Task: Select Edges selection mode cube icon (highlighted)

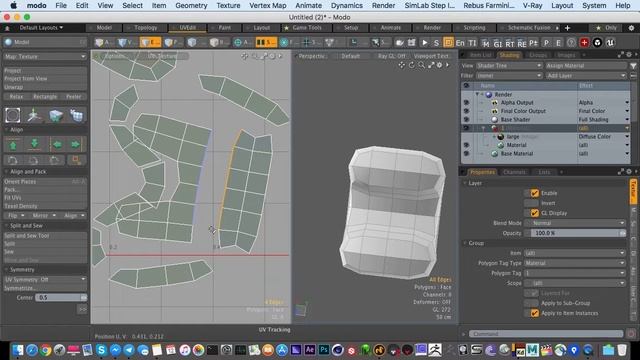Action: (x=150, y=42)
